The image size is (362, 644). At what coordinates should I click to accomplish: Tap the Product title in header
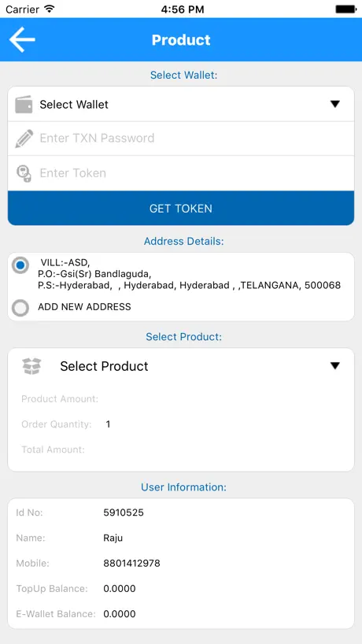[x=181, y=40]
